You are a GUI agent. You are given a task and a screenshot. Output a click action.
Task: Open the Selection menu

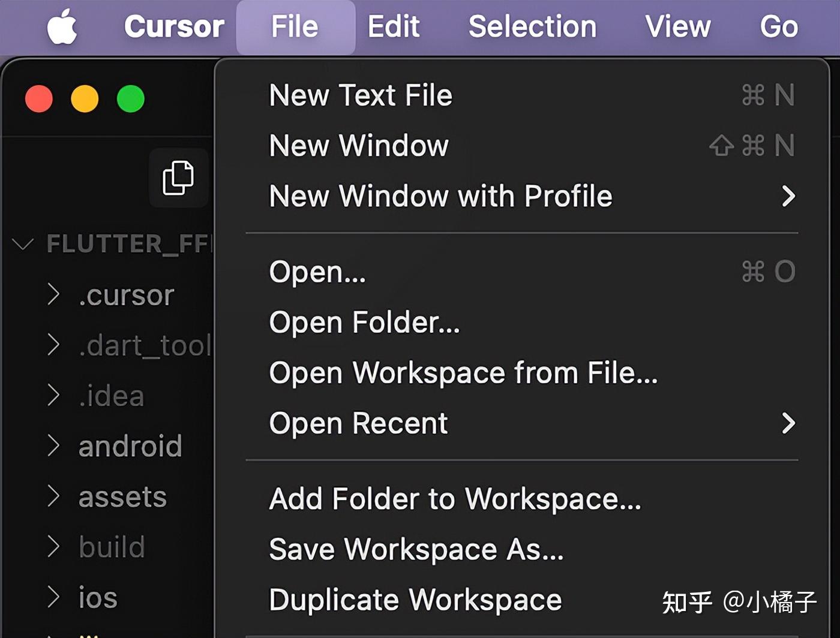pos(532,26)
